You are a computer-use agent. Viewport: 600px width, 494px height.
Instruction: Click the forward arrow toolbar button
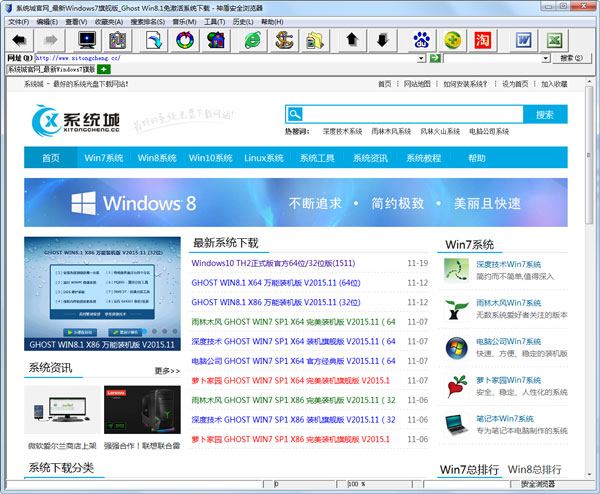click(x=51, y=40)
